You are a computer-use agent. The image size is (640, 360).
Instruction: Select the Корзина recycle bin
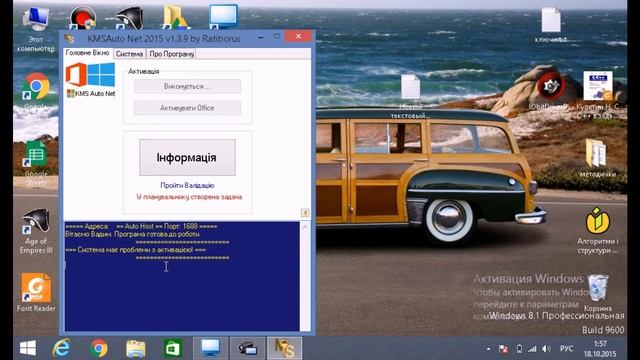point(598,293)
